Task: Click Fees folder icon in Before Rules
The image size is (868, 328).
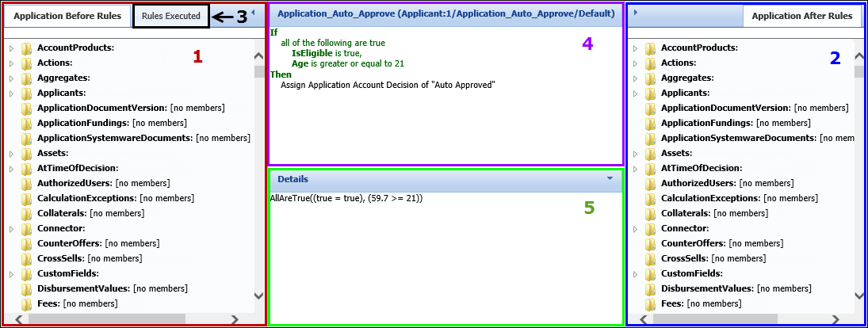Action: pyautogui.click(x=27, y=303)
